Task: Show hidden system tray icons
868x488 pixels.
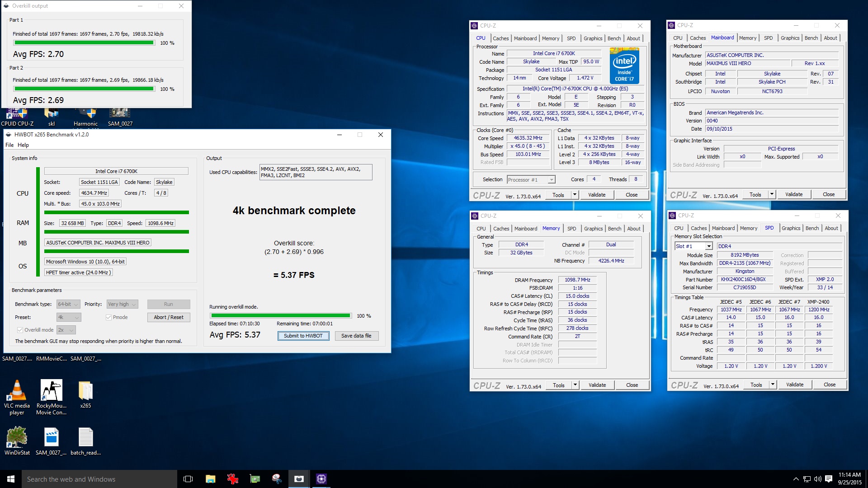Action: [796, 479]
